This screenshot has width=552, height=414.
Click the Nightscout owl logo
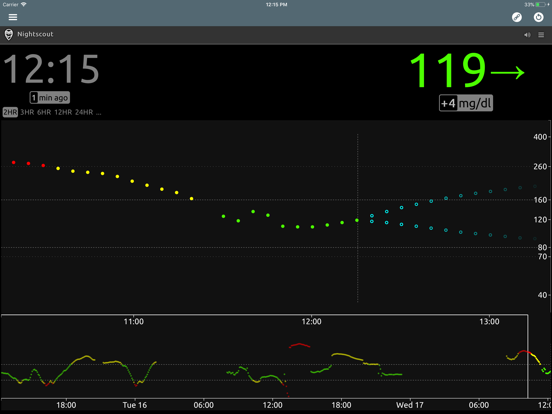(9, 34)
